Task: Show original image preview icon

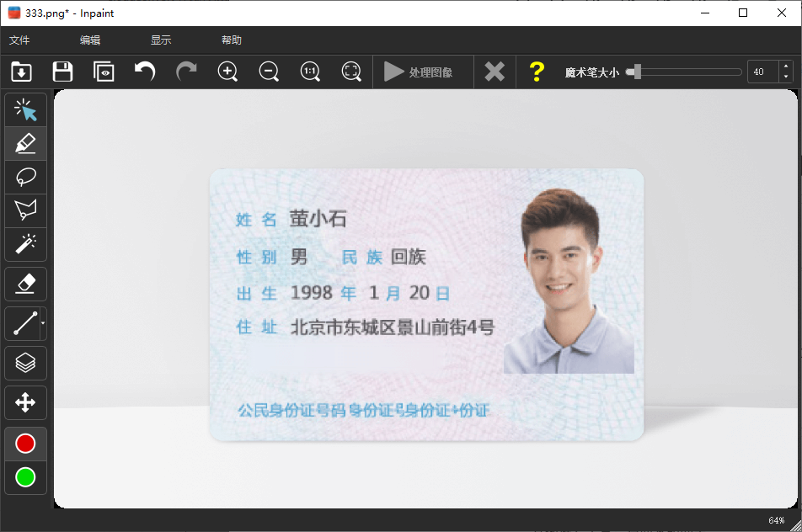Action: [104, 72]
